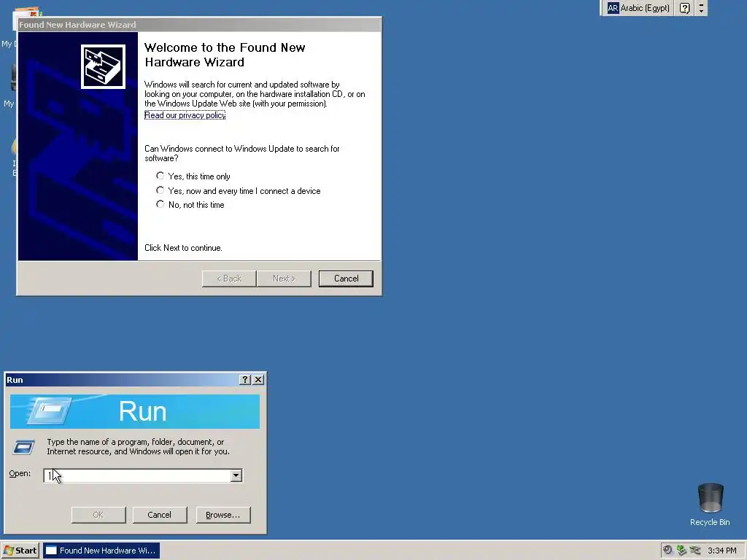
Task: Click the Run dialog help question-mark button
Action: point(245,379)
